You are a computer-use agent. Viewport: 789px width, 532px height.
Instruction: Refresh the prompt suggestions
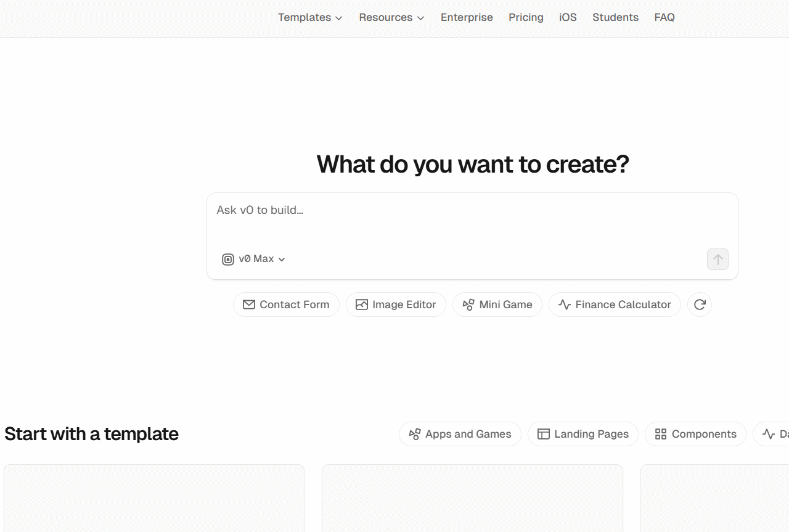coord(699,305)
